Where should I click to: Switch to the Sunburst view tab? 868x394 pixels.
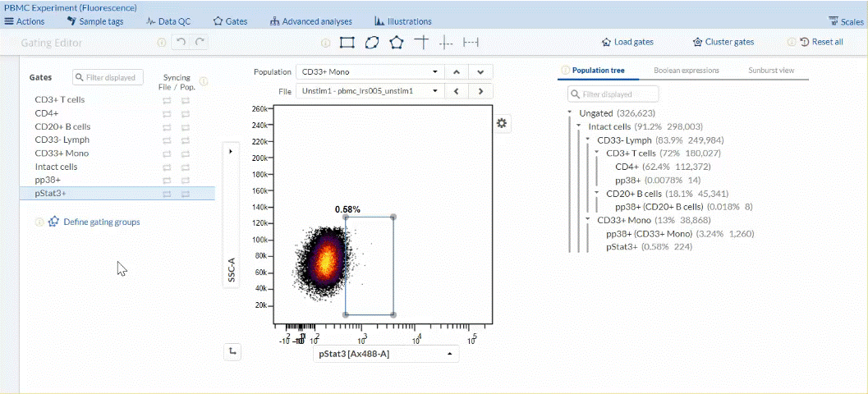pyautogui.click(x=770, y=71)
